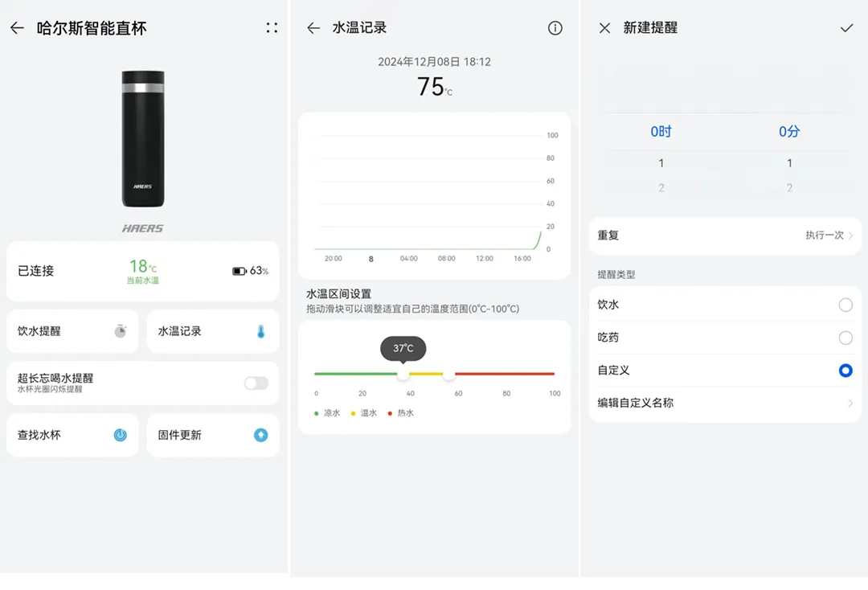Open the 编辑自定义名称 row
Viewport: 868px width, 590px height.
pos(725,403)
